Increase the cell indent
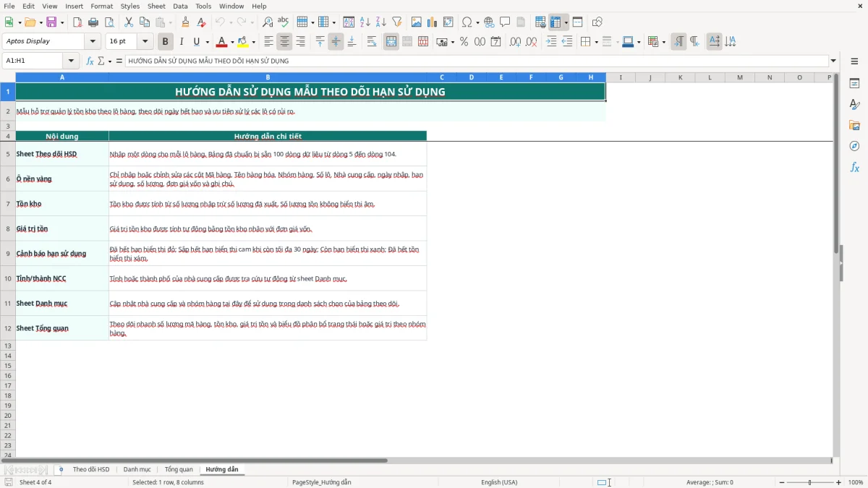 pyautogui.click(x=551, y=42)
